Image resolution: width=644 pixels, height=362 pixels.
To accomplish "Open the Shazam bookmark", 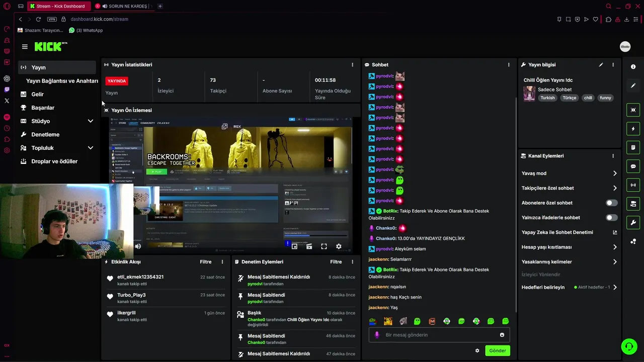I will [x=40, y=30].
